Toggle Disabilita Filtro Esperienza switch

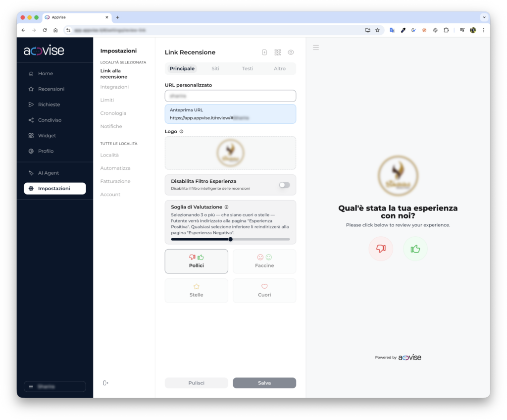point(284,185)
